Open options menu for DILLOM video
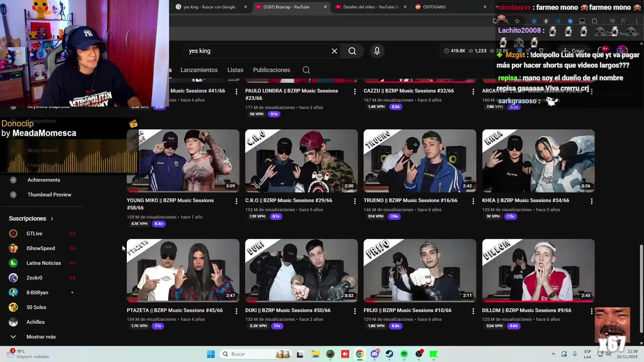 coord(592,311)
